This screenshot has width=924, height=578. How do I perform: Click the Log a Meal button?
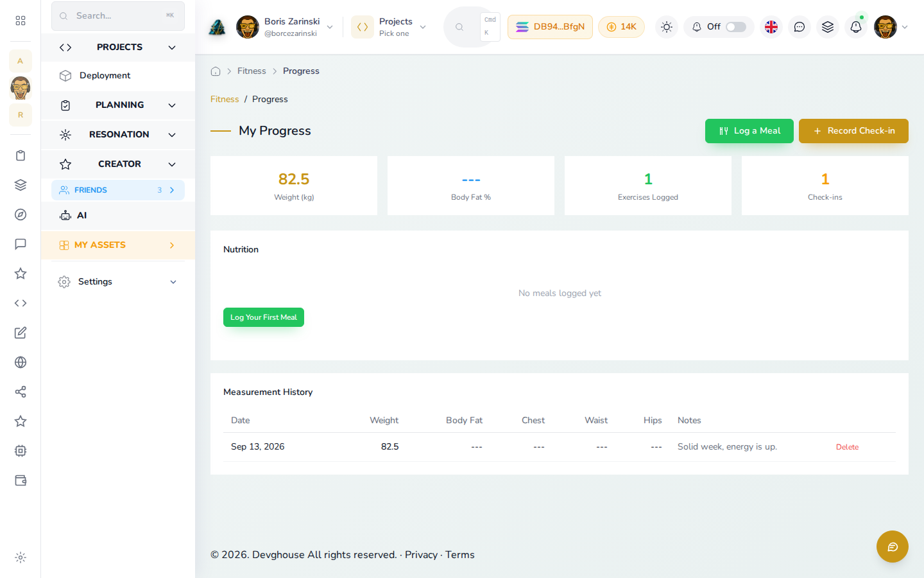click(x=749, y=131)
